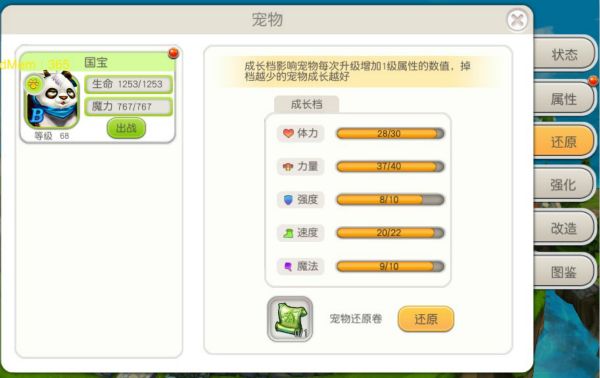Click the growth description hint text
The width and height of the screenshot is (600, 378).
point(357,71)
